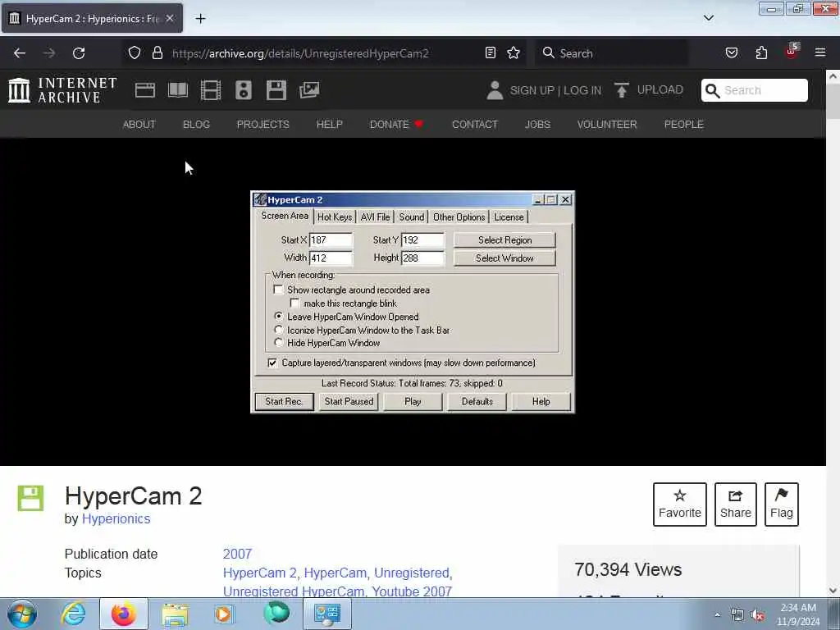Check make this rectangle blink
Viewport: 840px width, 630px height.
coord(294,304)
